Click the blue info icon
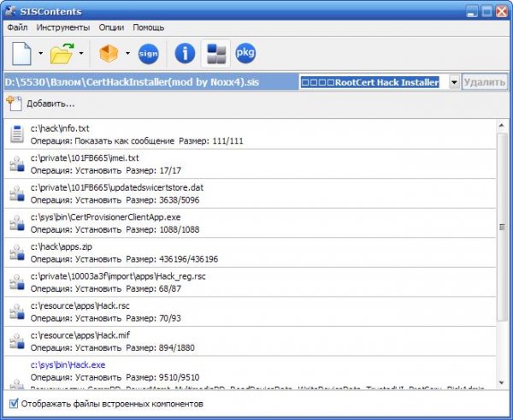 tap(185, 53)
